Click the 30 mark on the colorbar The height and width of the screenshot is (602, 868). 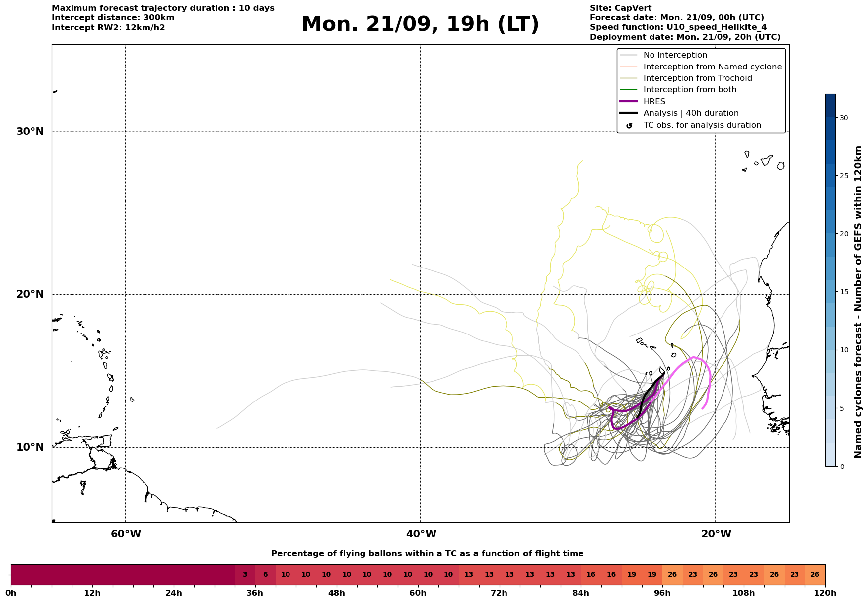(x=844, y=118)
